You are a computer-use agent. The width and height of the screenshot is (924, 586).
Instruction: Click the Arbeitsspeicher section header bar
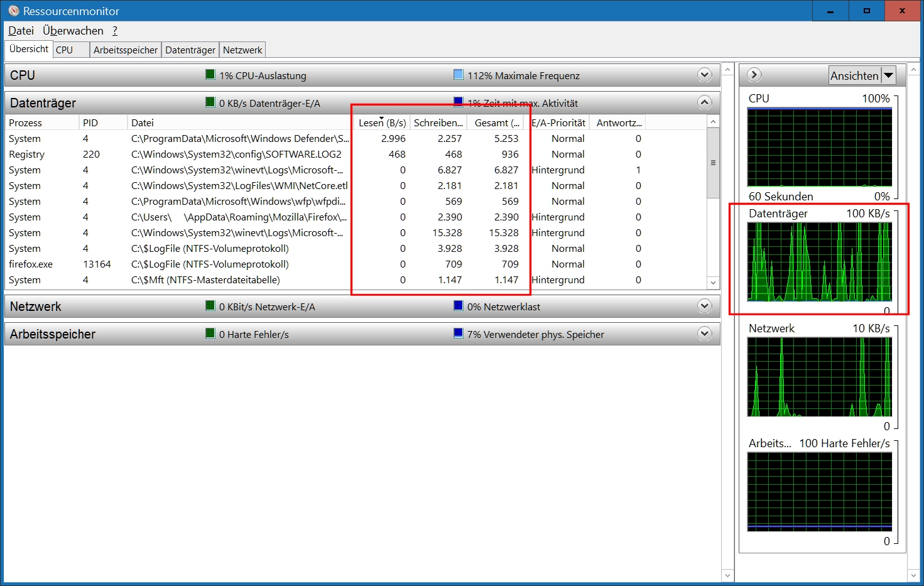362,334
